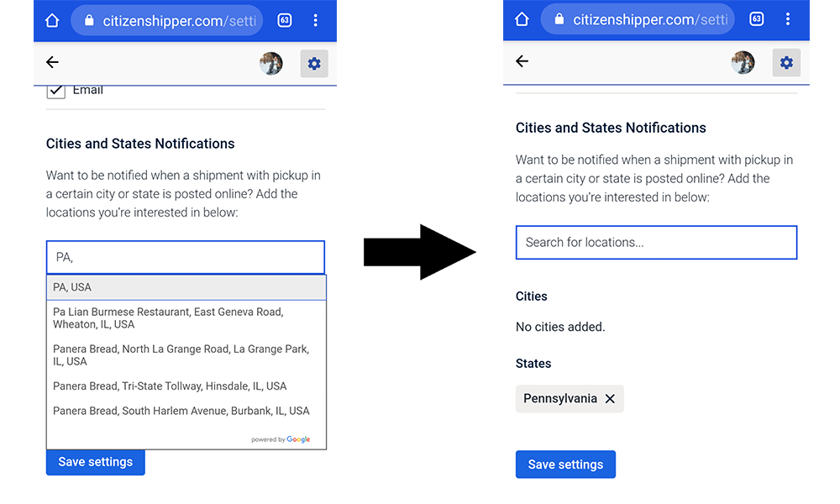Select the PA, USA suggestion
Image resolution: width=840 pixels, height=504 pixels.
click(x=186, y=287)
